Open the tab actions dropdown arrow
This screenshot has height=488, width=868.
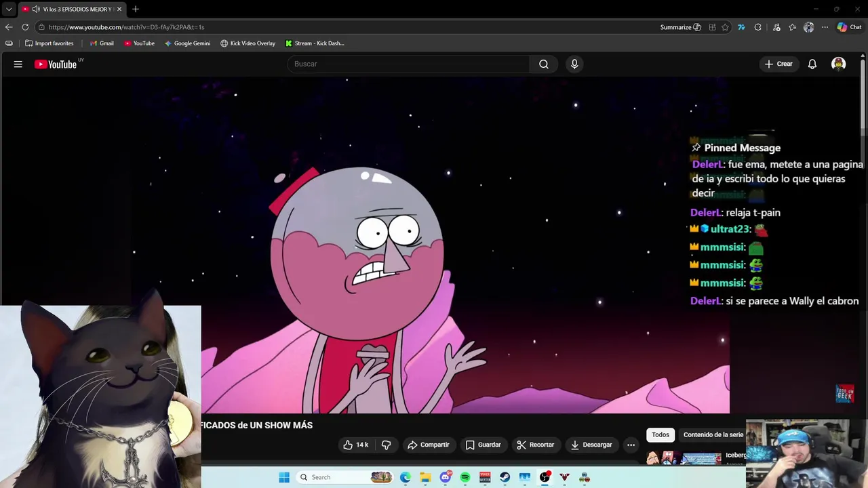pos(9,9)
